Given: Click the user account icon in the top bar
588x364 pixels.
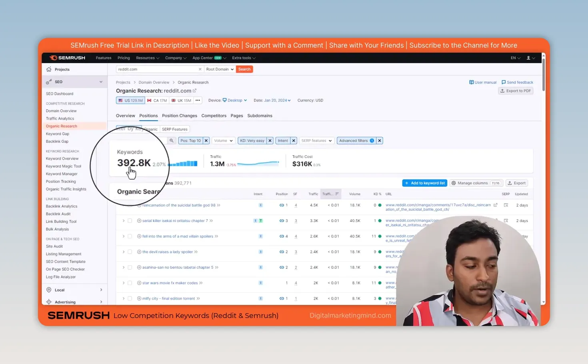Looking at the screenshot, I should pos(528,58).
